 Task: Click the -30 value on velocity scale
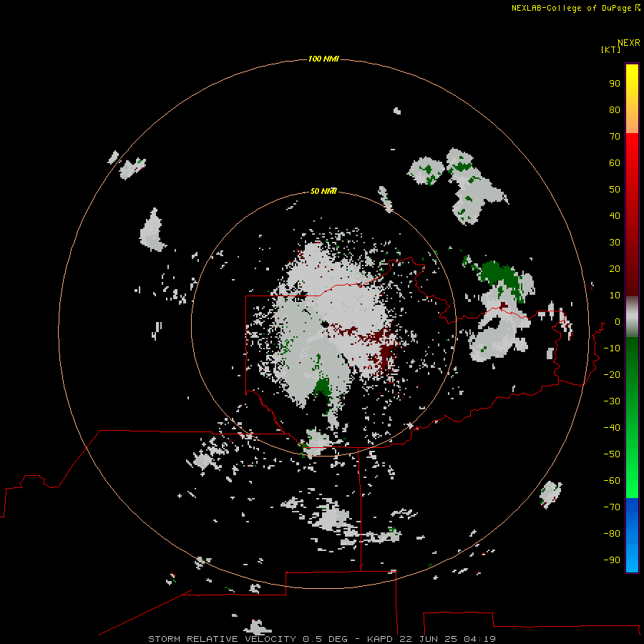pyautogui.click(x=612, y=401)
